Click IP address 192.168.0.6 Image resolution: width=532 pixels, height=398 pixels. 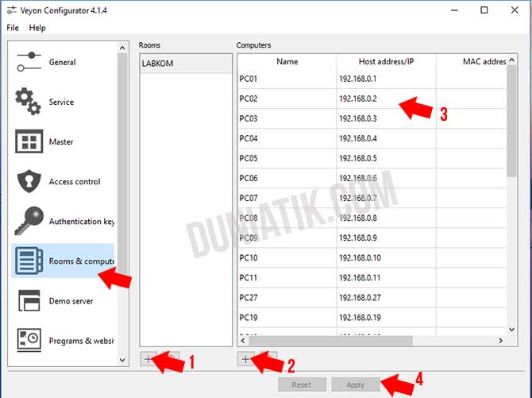[358, 178]
